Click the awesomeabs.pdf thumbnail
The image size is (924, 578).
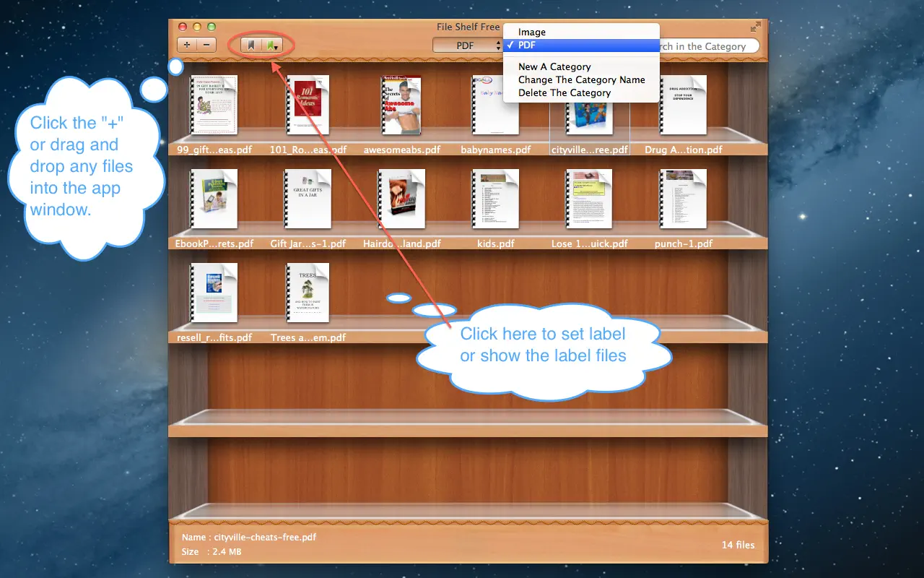pyautogui.click(x=401, y=105)
